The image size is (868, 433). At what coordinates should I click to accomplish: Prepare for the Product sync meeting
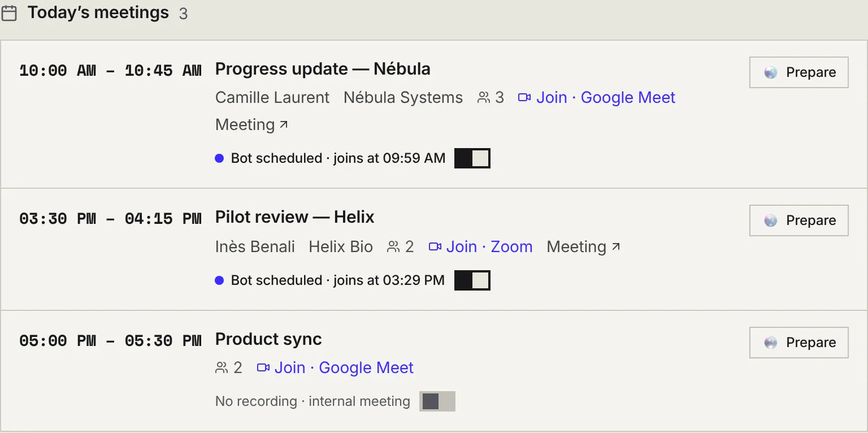click(x=799, y=343)
